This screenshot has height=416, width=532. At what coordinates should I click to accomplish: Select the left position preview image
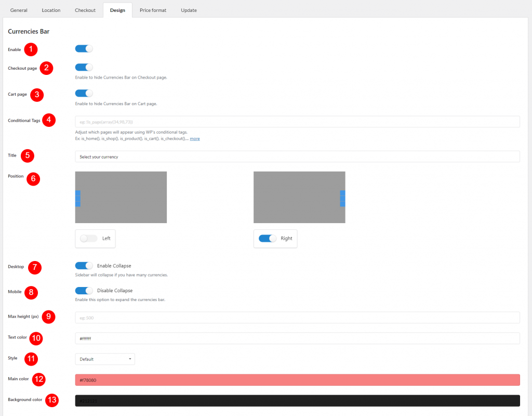(121, 197)
